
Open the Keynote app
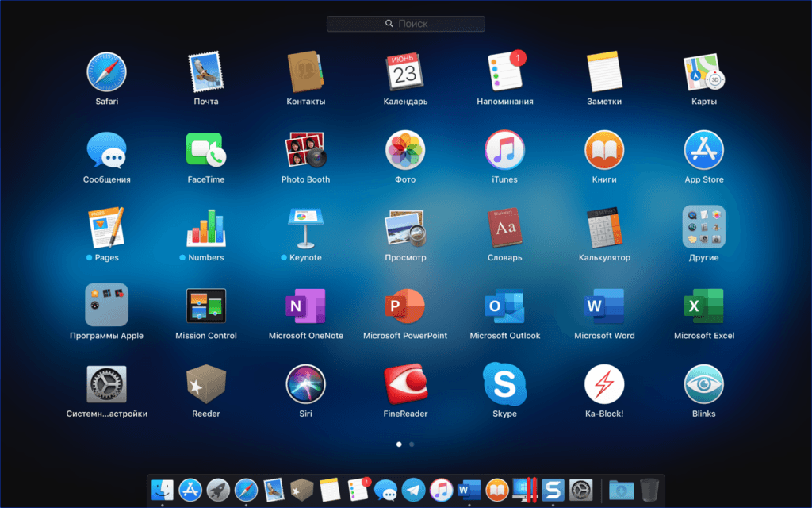click(x=305, y=228)
